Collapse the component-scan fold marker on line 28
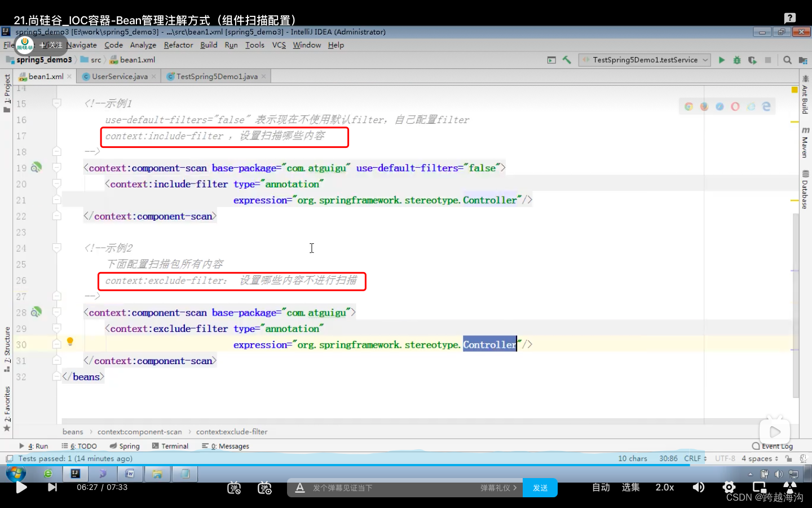 (56, 312)
